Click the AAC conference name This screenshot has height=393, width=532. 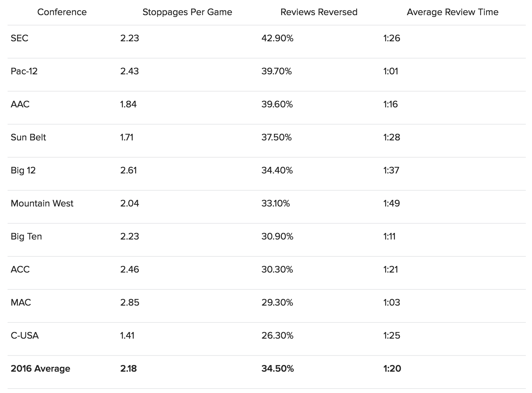tap(20, 104)
